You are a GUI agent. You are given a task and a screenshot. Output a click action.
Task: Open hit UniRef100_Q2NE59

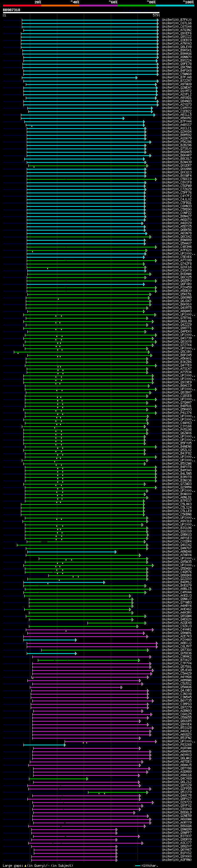pos(177,816)
